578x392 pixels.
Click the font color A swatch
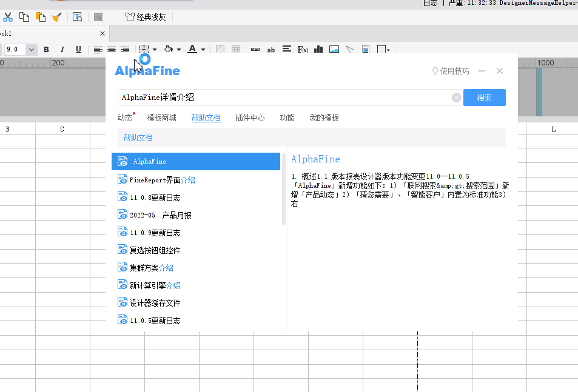(x=192, y=50)
